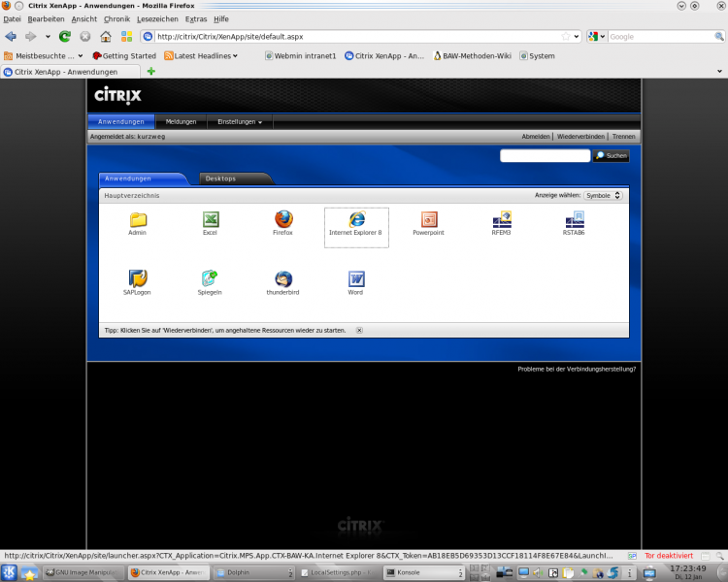Open the Extras menu
Image resolution: width=728 pixels, height=582 pixels.
[x=196, y=19]
